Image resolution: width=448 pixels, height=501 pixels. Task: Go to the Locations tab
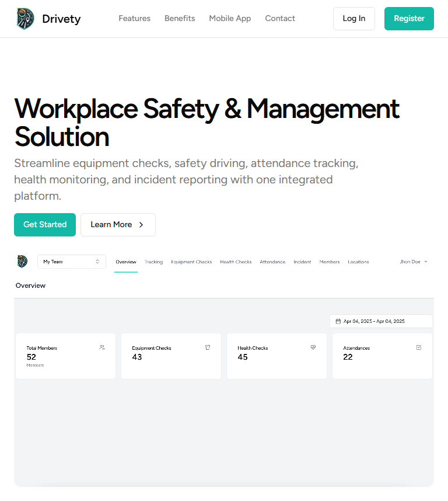point(358,262)
